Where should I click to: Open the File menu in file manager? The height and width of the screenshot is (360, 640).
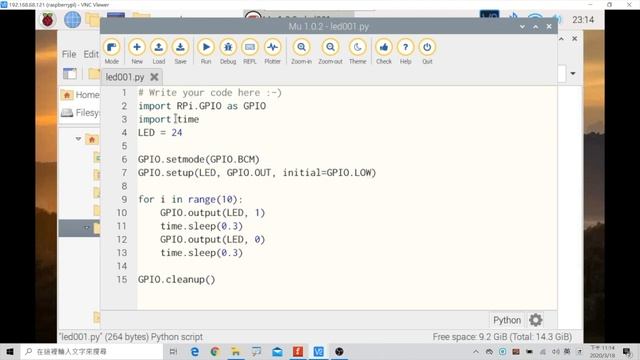tap(69, 54)
